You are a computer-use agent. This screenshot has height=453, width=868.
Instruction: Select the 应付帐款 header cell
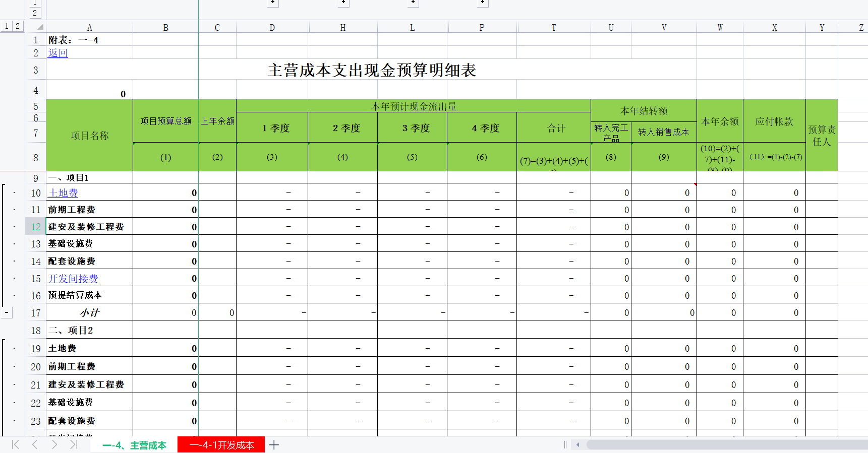click(775, 121)
